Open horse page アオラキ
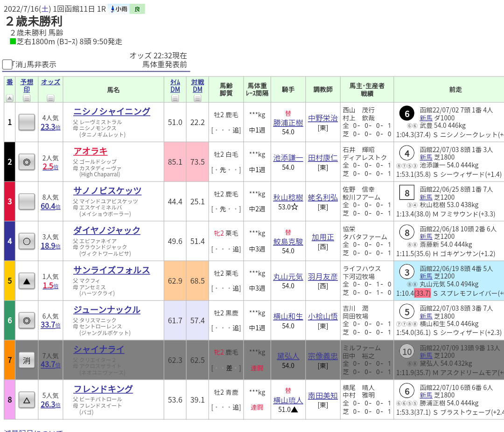This screenshot has height=432, width=504. coord(91,151)
